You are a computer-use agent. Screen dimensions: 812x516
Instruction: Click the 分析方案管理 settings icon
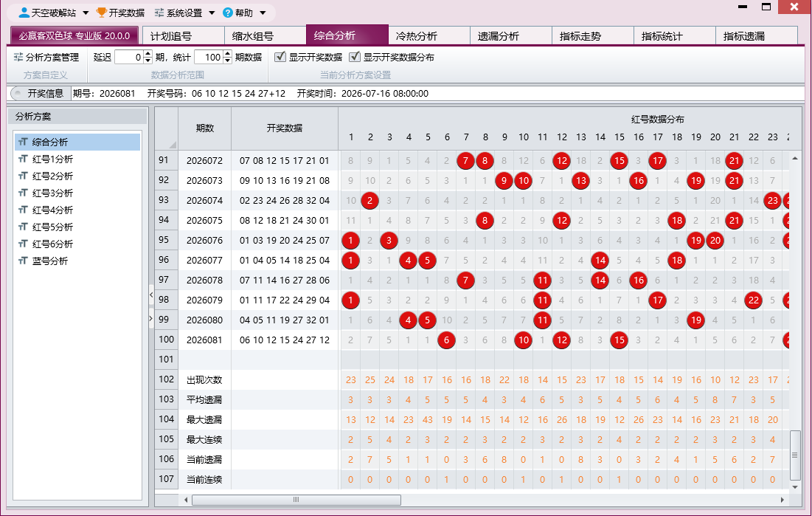[18, 57]
